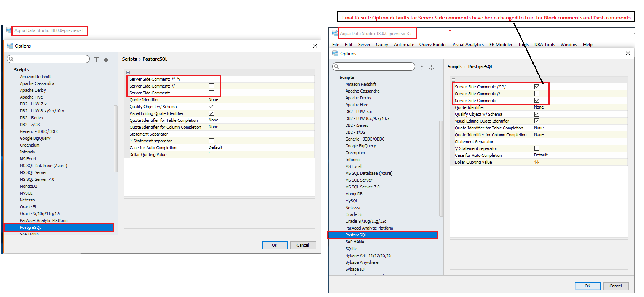Check ';' Statement separator box in preview-1 dialog
The image size is (644, 297).
coord(211,141)
